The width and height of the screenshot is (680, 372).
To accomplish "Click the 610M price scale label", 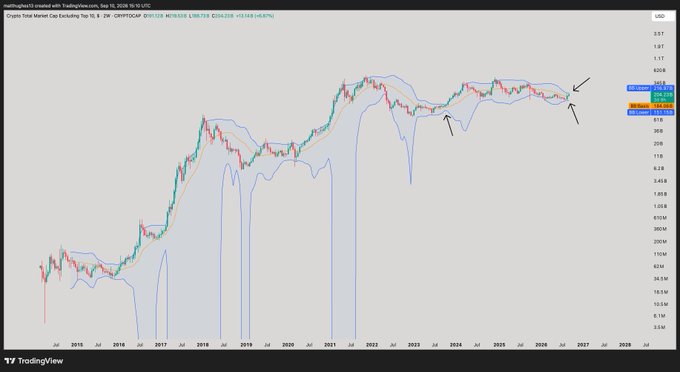I will tap(660, 218).
